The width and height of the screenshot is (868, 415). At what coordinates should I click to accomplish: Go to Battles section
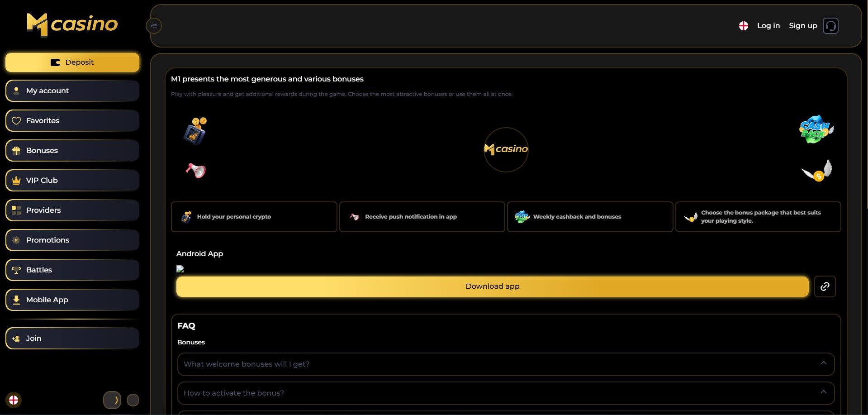72,270
